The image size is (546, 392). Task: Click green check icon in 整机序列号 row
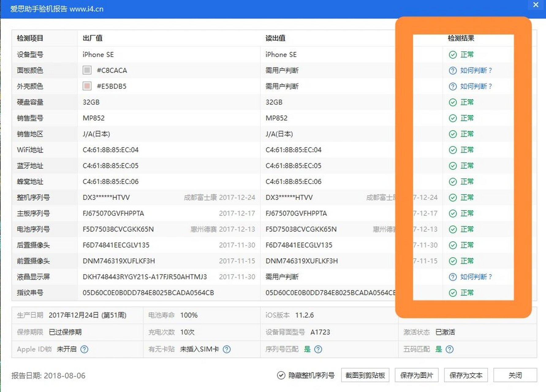point(453,198)
